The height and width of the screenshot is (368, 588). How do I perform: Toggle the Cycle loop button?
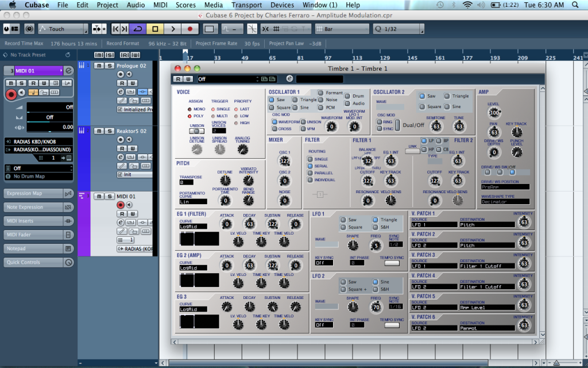[x=138, y=29]
